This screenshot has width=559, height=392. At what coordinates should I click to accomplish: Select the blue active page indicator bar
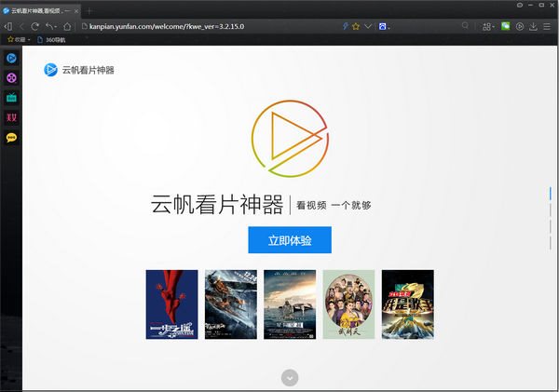coord(550,194)
